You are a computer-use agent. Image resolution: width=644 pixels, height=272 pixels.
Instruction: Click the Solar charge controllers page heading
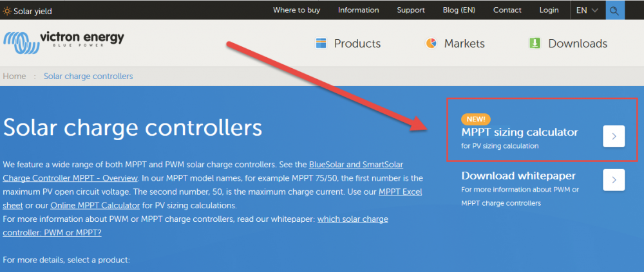[132, 128]
